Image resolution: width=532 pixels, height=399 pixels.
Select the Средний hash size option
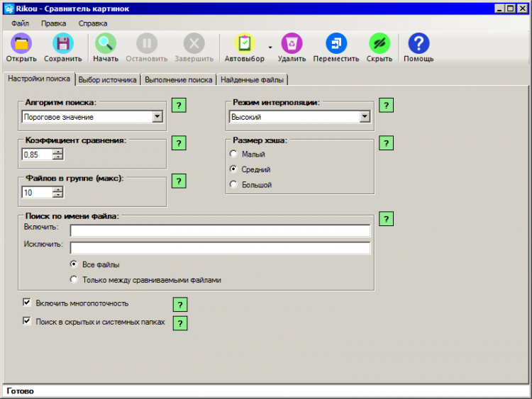[233, 169]
